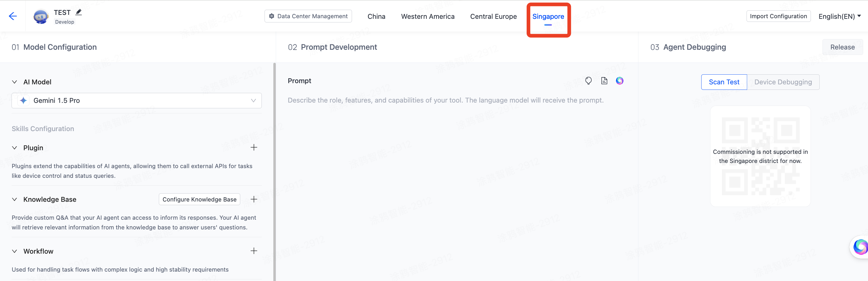This screenshot has height=281, width=868.
Task: Add a new Plugin with plus icon
Action: [254, 147]
